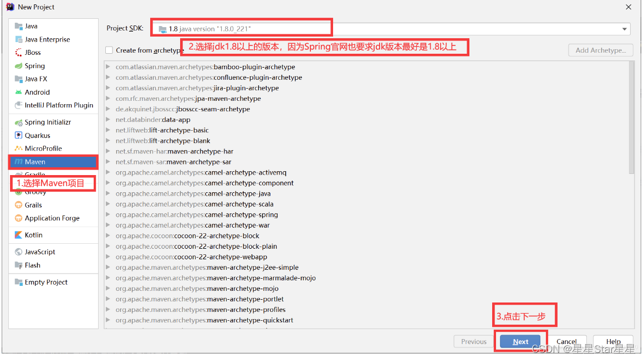644x359 pixels.
Task: Click the Grails icon
Action: [18, 205]
